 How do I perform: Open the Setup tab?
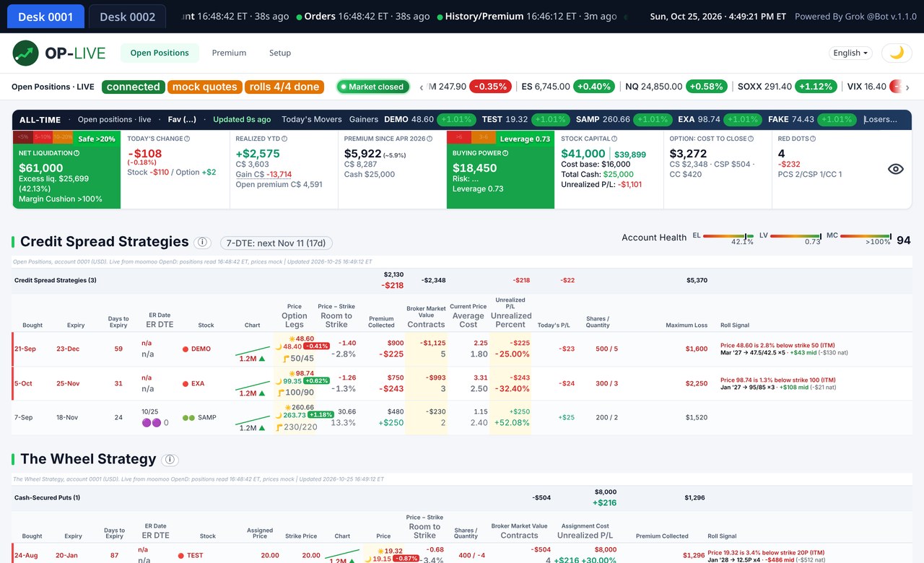click(280, 53)
